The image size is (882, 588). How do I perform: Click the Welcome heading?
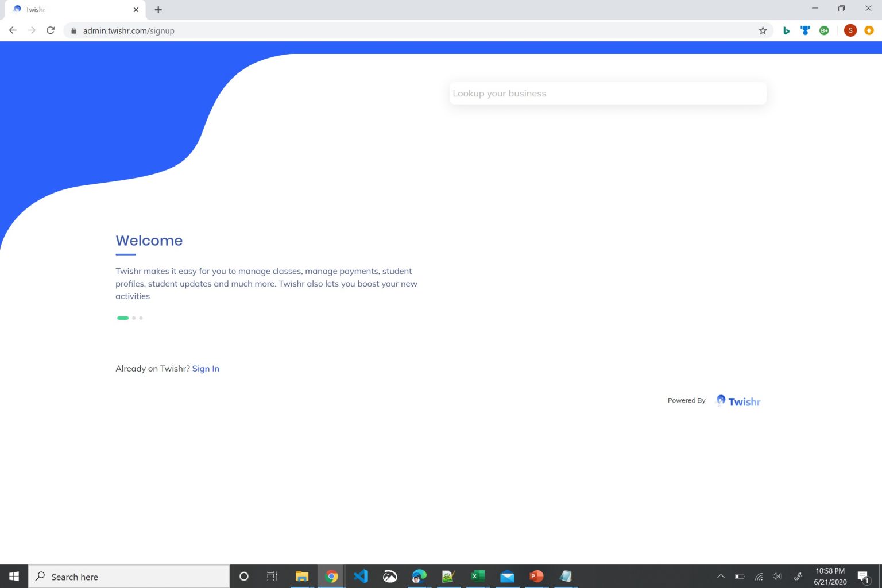pos(149,241)
